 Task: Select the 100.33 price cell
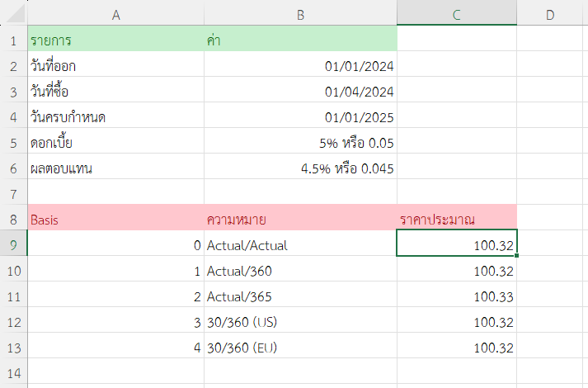[457, 294]
